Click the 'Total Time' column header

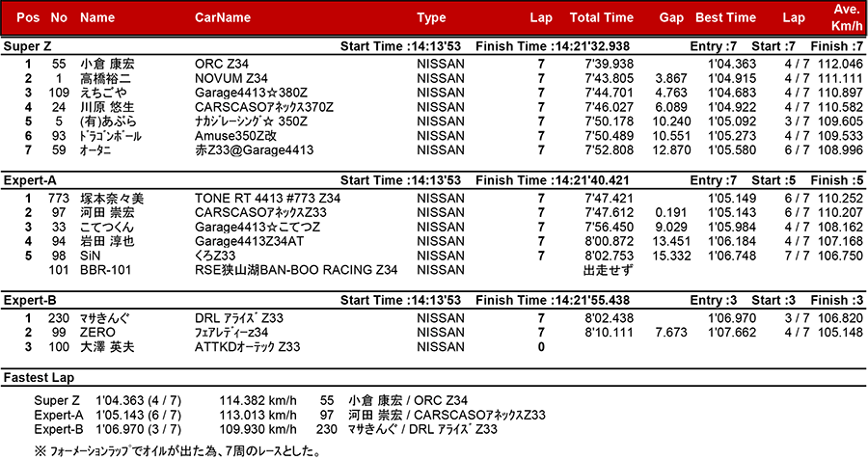point(602,17)
